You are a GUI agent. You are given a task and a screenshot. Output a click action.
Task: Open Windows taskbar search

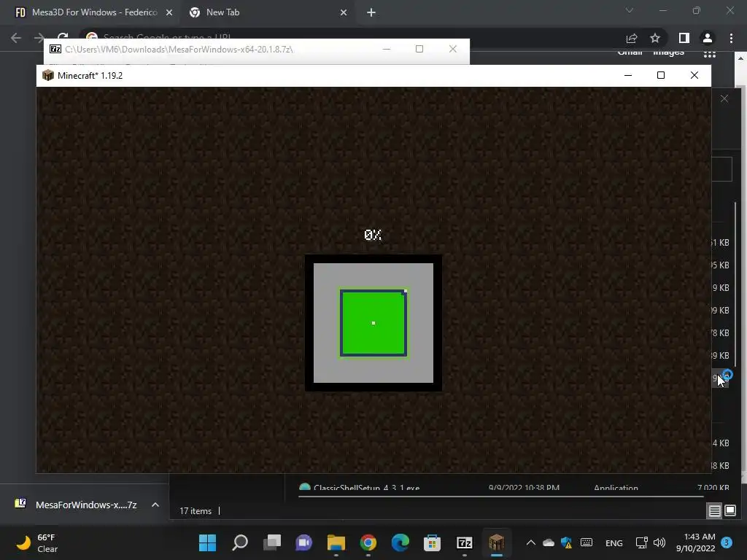[x=239, y=542]
